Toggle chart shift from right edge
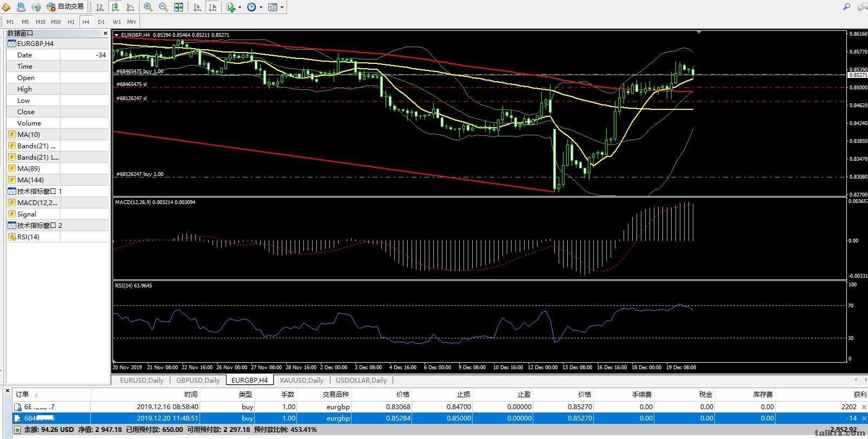The height and width of the screenshot is (439, 868). (213, 7)
